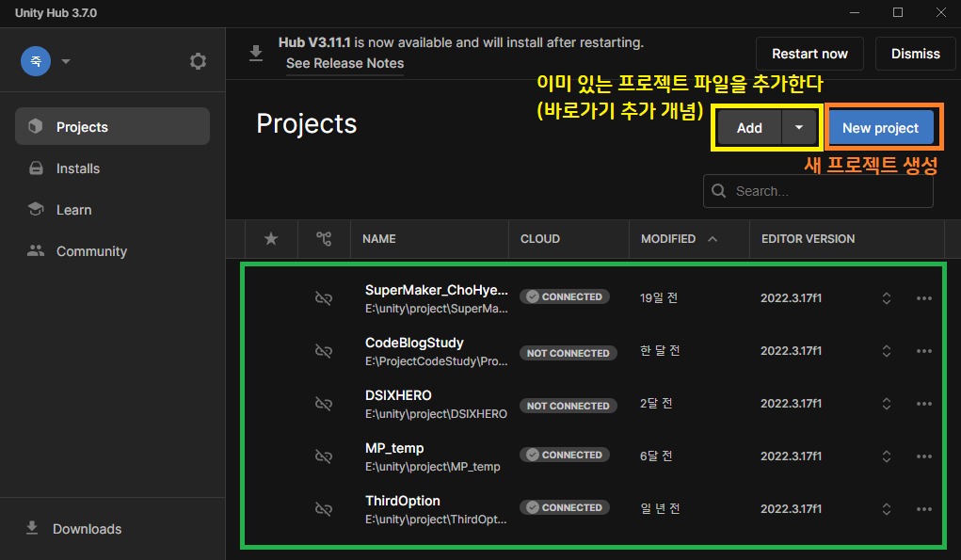Click the '6달 전' modified cell
961x560 pixels.
click(656, 456)
